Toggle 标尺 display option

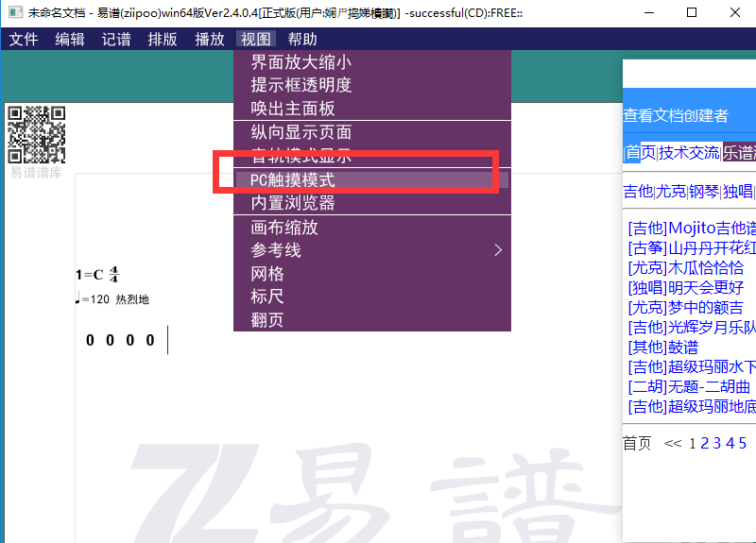coord(371,297)
